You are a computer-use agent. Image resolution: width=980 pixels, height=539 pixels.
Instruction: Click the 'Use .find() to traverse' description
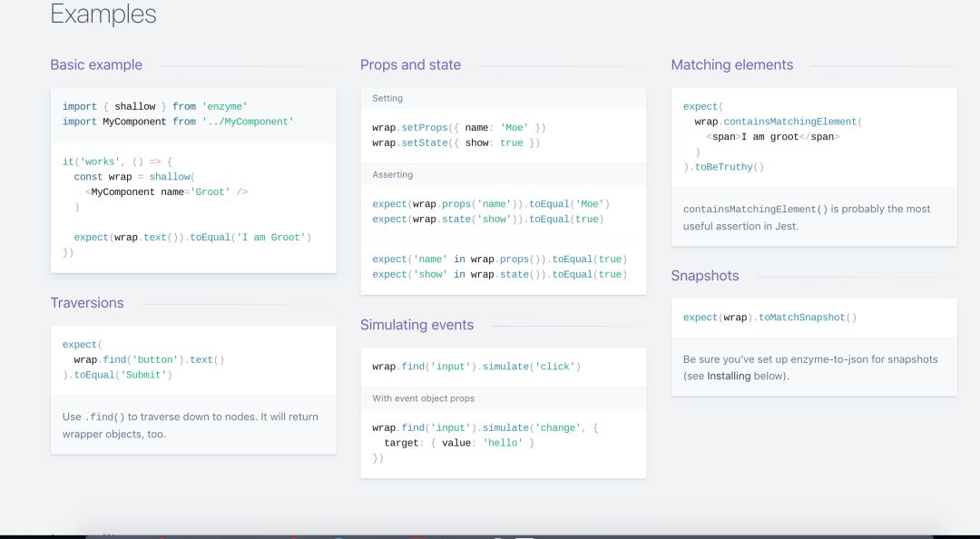[190, 426]
